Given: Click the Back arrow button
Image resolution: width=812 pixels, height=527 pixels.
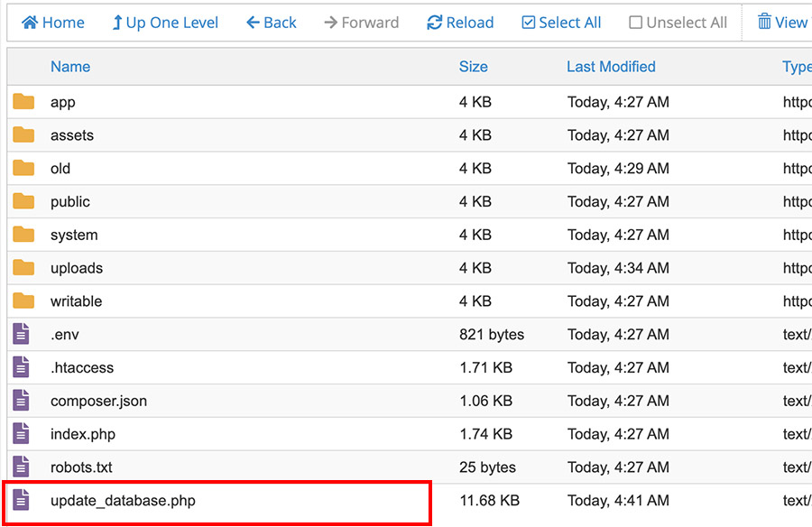Looking at the screenshot, I should 271,23.
